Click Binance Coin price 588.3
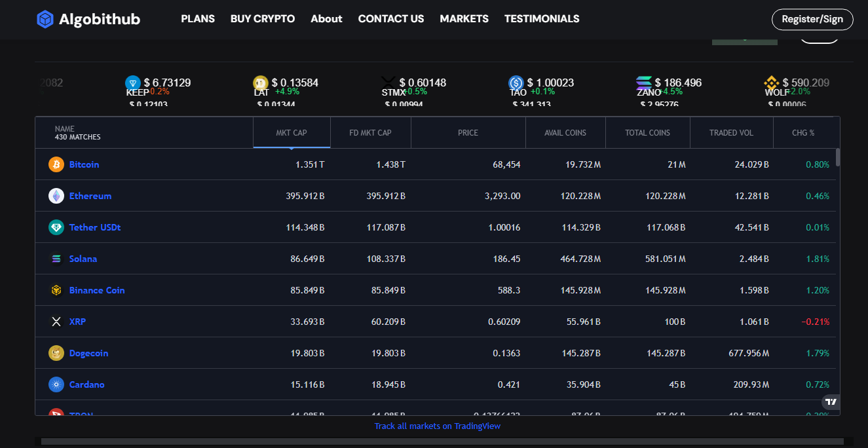Viewport: 868px width, 448px height. tap(509, 290)
